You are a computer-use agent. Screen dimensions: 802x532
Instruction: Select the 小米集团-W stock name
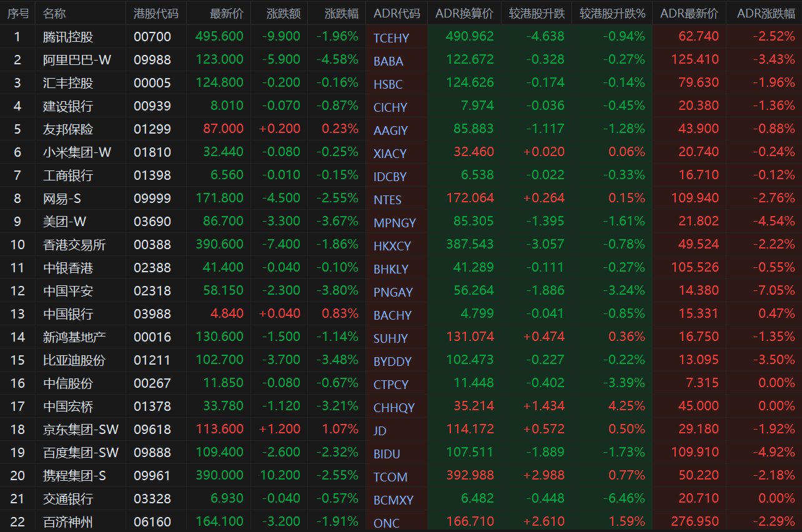point(77,152)
